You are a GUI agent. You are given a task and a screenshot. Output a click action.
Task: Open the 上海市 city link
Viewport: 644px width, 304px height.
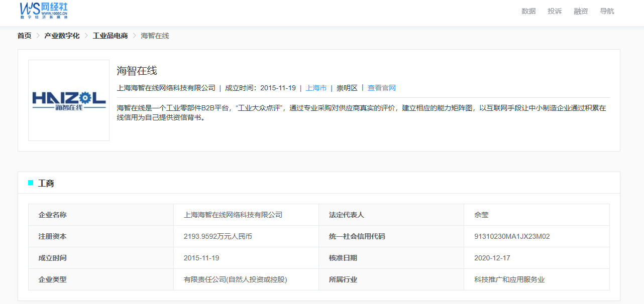[x=316, y=88]
